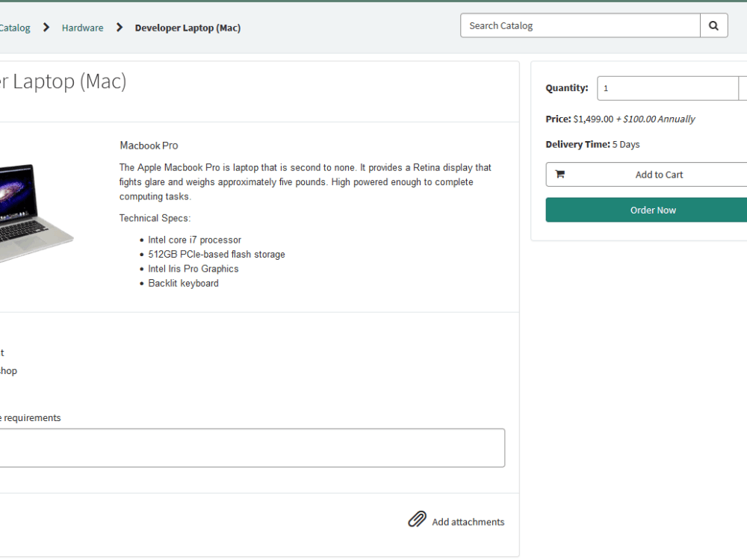The image size is (747, 560).
Task: Click 512GB PCIe-based flash storage bullet
Action: 217,255
